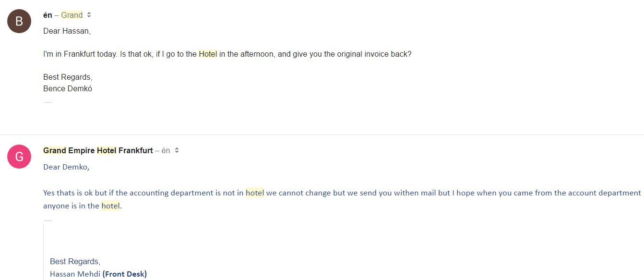Click sender Grand Empire Hotel Frankfurt
The width and height of the screenshot is (644, 280).
pos(98,151)
